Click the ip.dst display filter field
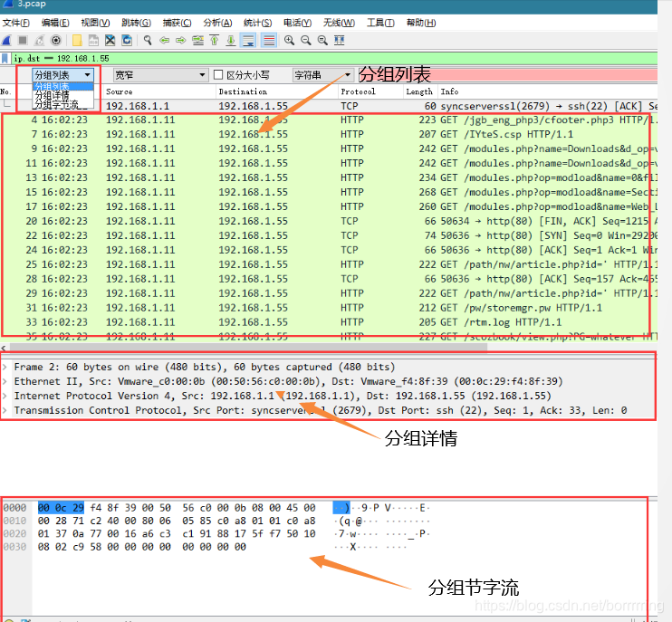The width and height of the screenshot is (672, 622). (334, 58)
